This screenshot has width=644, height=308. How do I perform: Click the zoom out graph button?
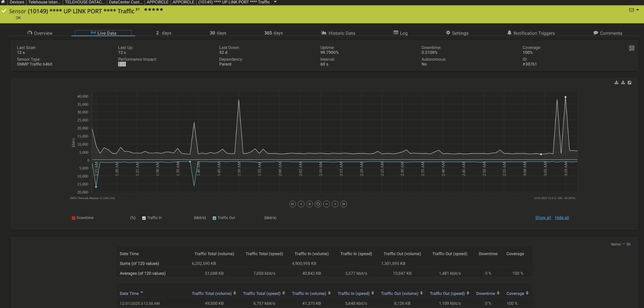tap(327, 204)
